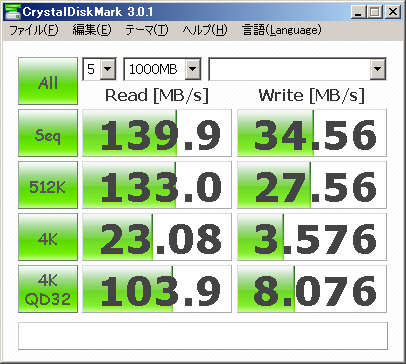The image size is (406, 364).
Task: Select the Seq write result 34.56
Action: [x=312, y=133]
